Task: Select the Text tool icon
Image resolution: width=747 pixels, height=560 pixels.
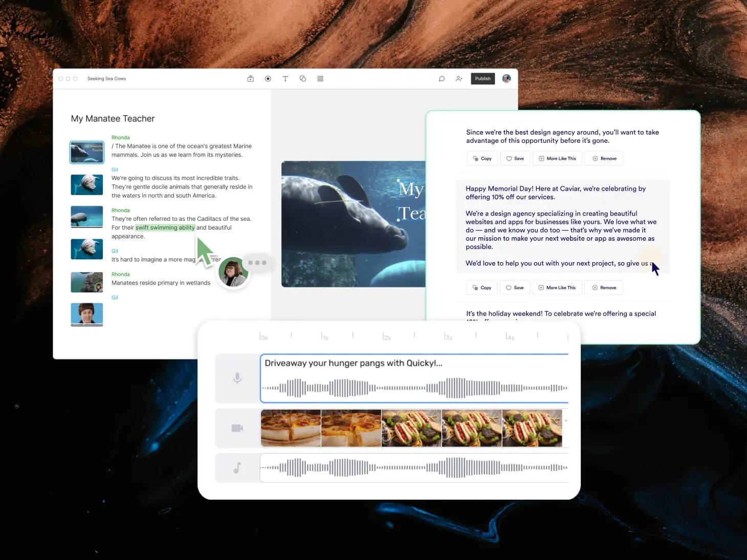Action: coord(285,79)
